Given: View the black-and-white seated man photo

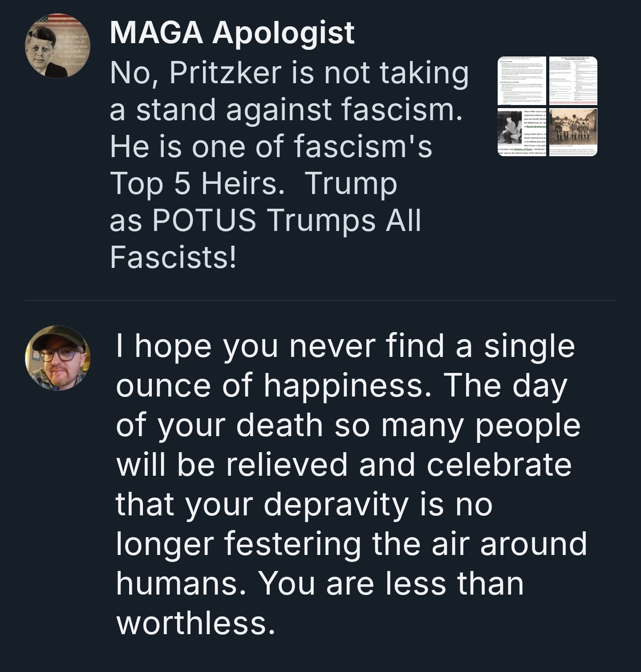Looking at the screenshot, I should coord(522,132).
